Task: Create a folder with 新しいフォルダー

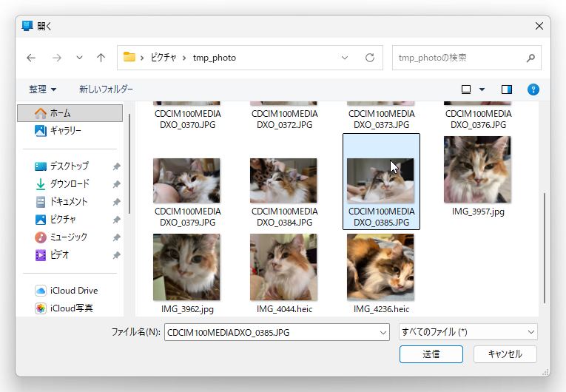Action: click(x=106, y=89)
